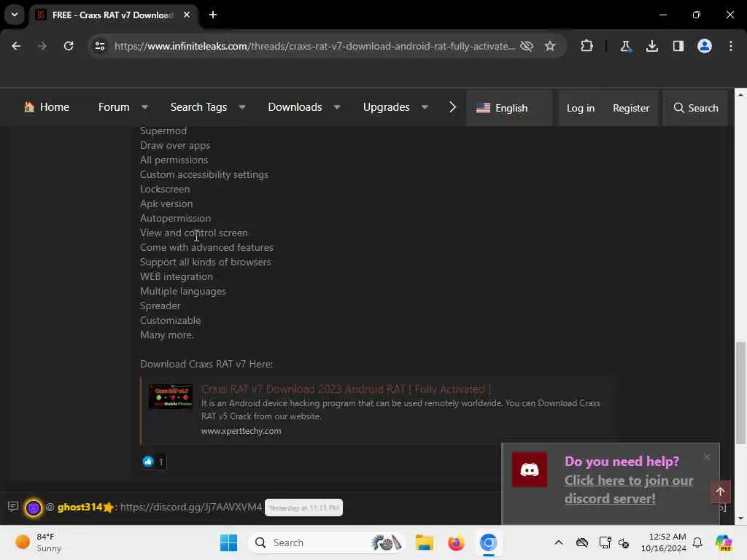This screenshot has height=560, width=747.
Task: Click the www.xperttechy.com text
Action: pyautogui.click(x=241, y=431)
